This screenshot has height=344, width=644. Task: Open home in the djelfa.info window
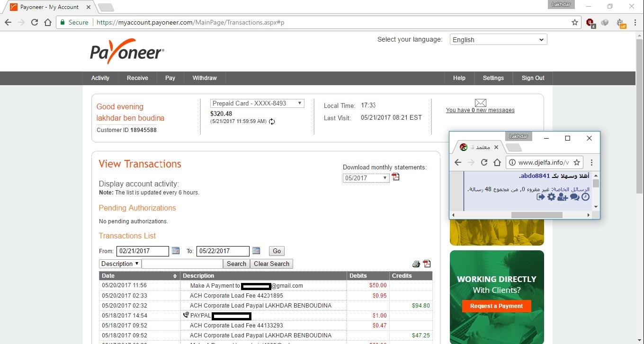tap(497, 162)
